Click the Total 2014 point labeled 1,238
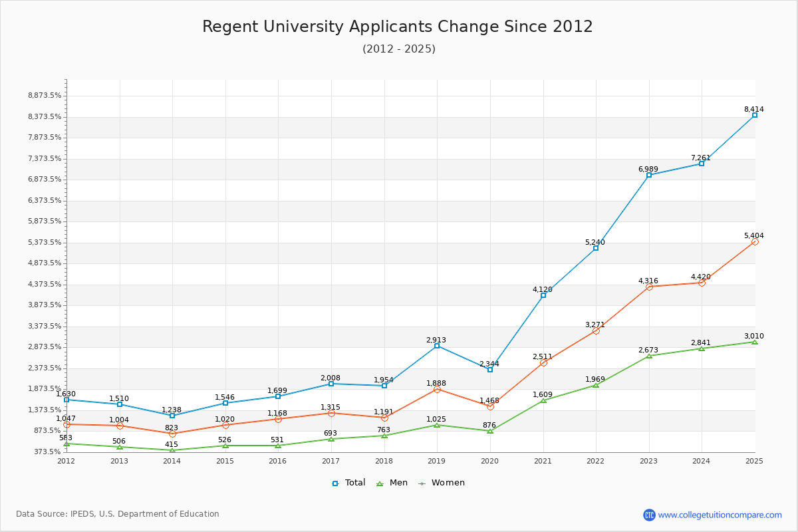The image size is (798, 532). [x=172, y=416]
